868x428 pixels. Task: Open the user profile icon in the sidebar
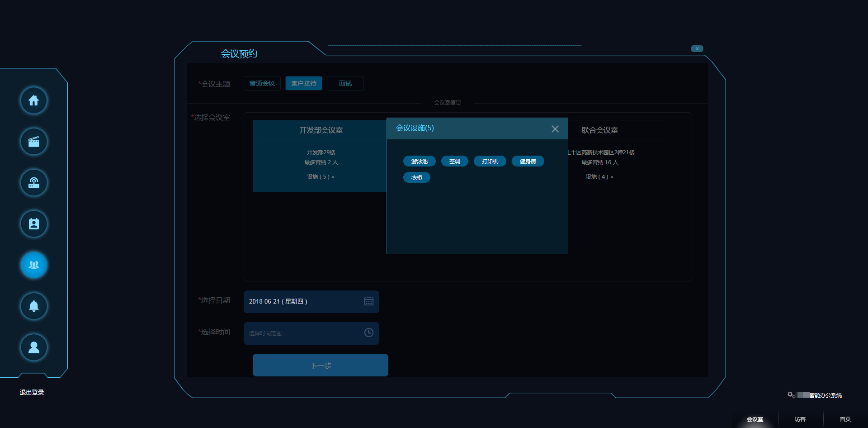[x=34, y=347]
